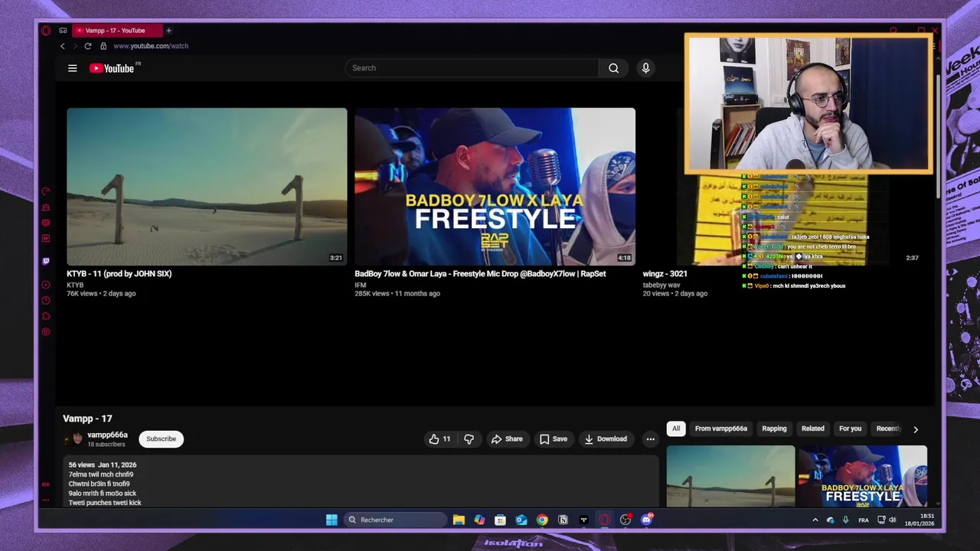Focus the YouTube Search field

471,68
